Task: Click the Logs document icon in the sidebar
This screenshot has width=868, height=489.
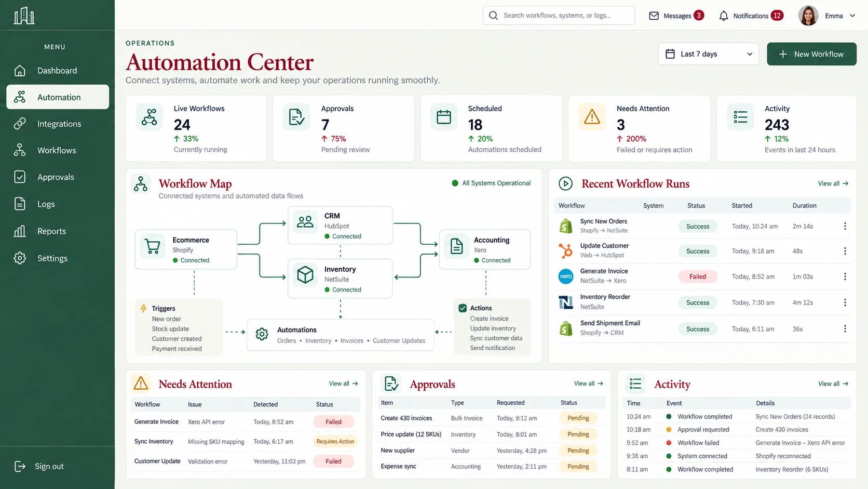Action: 20,204
